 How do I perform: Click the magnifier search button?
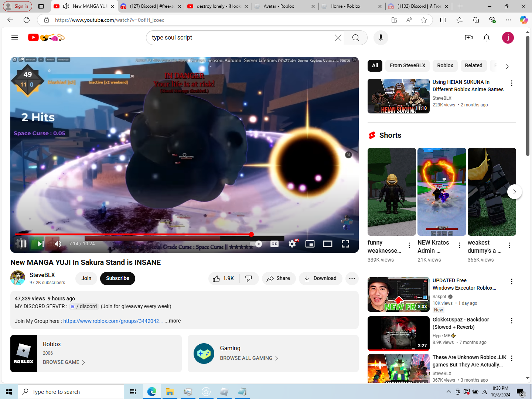(x=355, y=38)
